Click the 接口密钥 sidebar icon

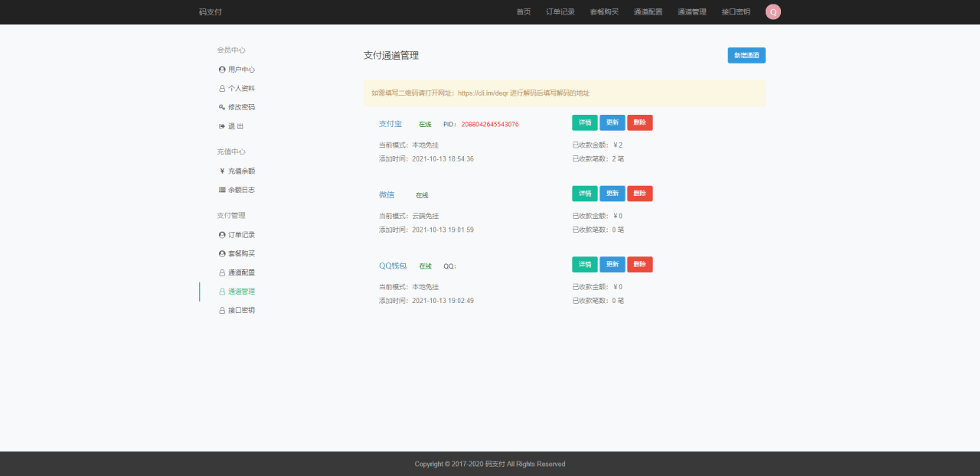[x=222, y=311]
